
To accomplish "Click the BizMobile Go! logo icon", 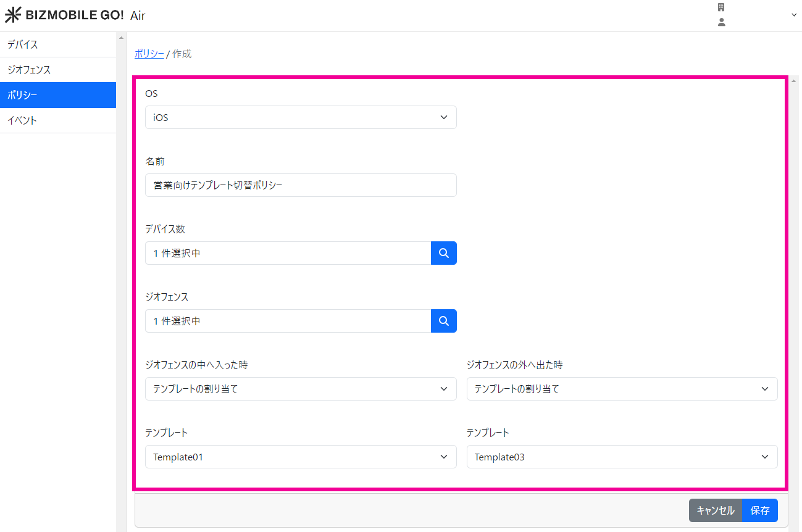I will point(13,15).
